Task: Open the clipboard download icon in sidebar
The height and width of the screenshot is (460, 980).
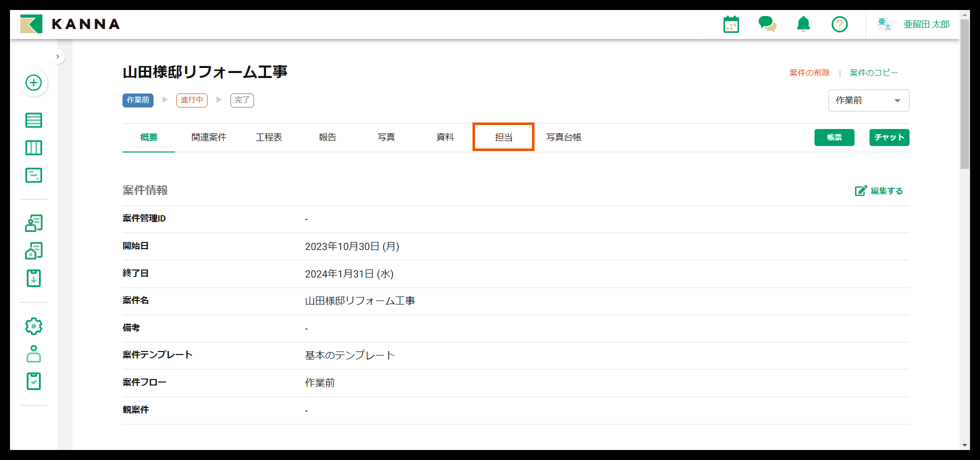Action: pyautogui.click(x=33, y=278)
